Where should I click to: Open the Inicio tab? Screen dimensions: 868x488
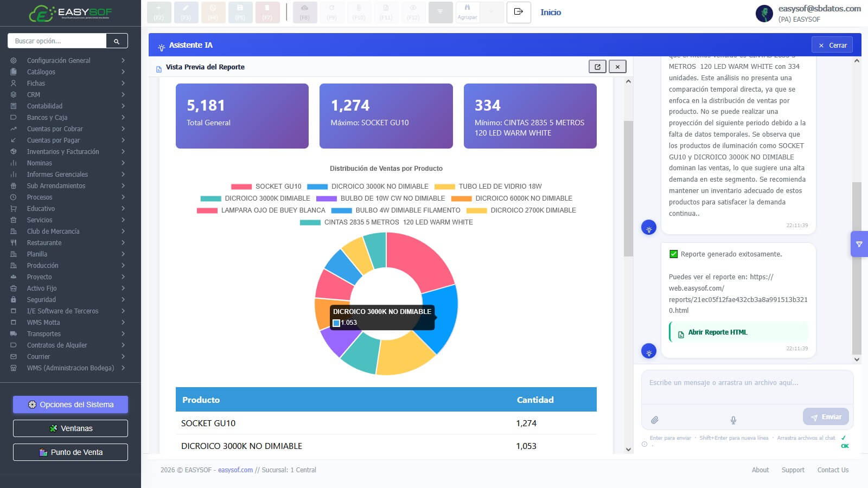tap(551, 12)
